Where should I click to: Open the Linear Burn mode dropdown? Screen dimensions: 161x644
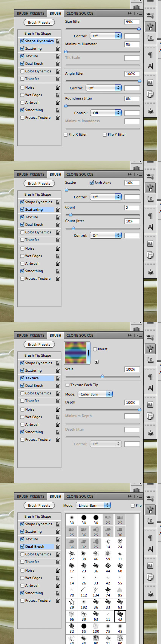click(93, 505)
